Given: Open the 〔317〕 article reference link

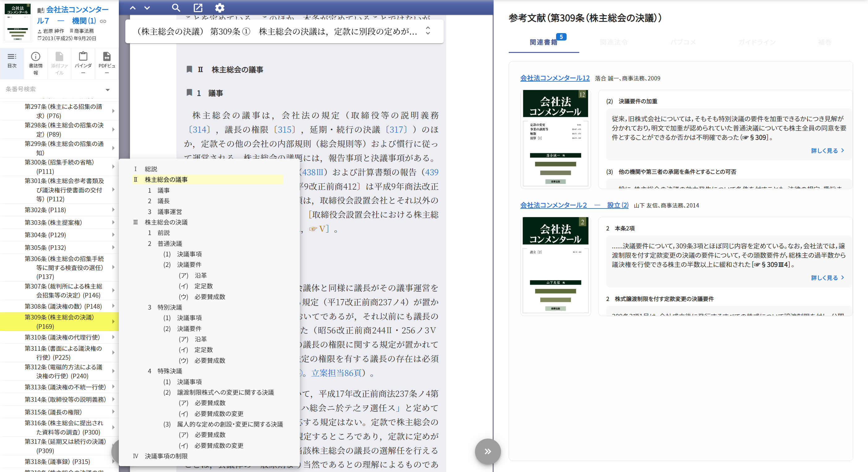Looking at the screenshot, I should tap(396, 130).
